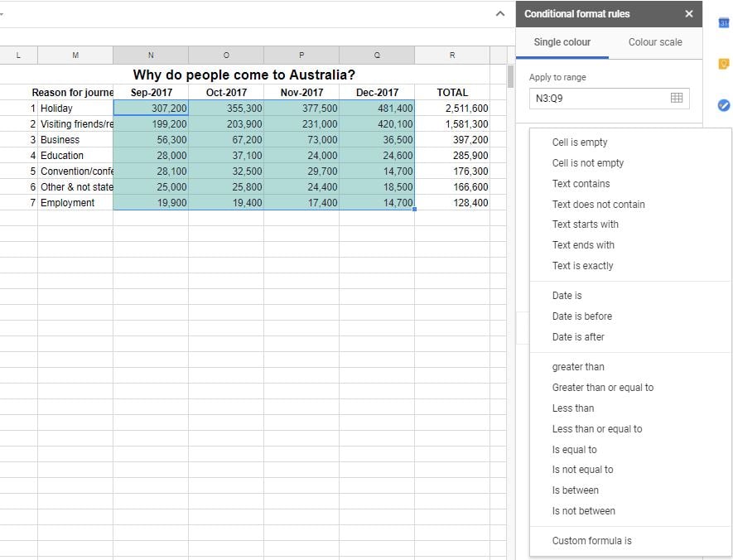Click the Visiting friends Dec-2017 cell 420,100
The height and width of the screenshot is (560, 733).
click(x=377, y=124)
